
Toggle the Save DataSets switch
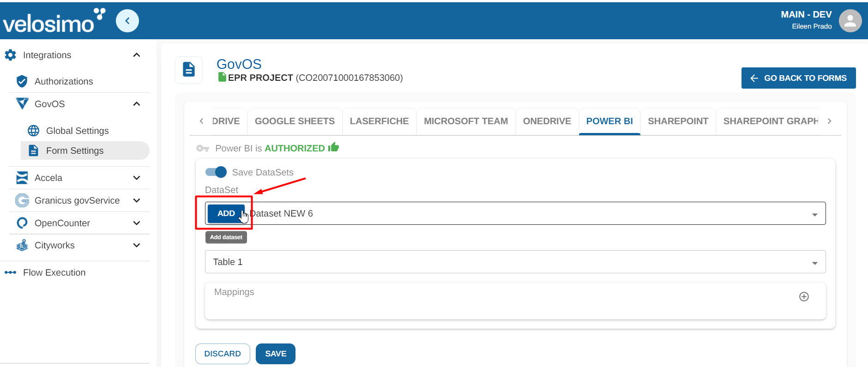pos(216,172)
